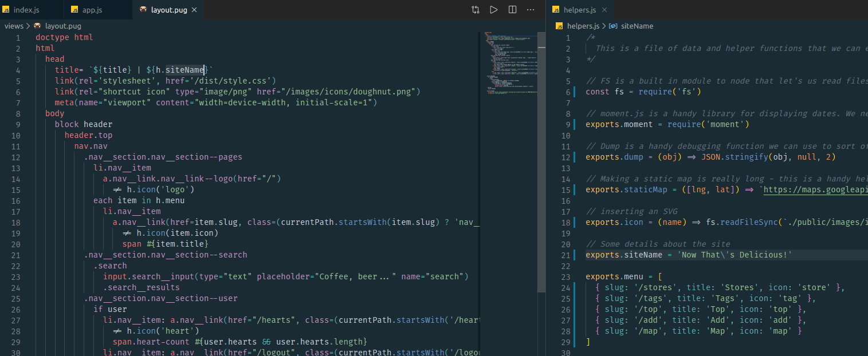Place cursor on 'Now That's Delicious!' string
The width and height of the screenshot is (868, 356).
coord(735,255)
